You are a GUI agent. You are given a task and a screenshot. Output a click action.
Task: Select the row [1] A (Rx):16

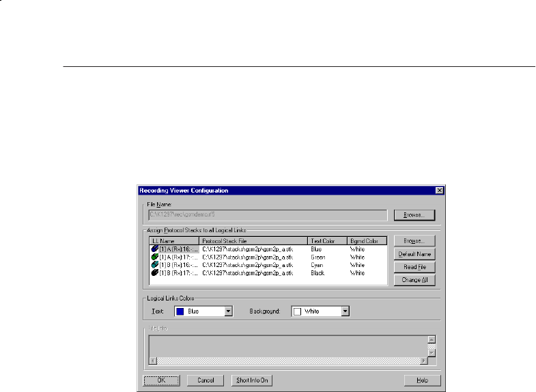point(268,249)
